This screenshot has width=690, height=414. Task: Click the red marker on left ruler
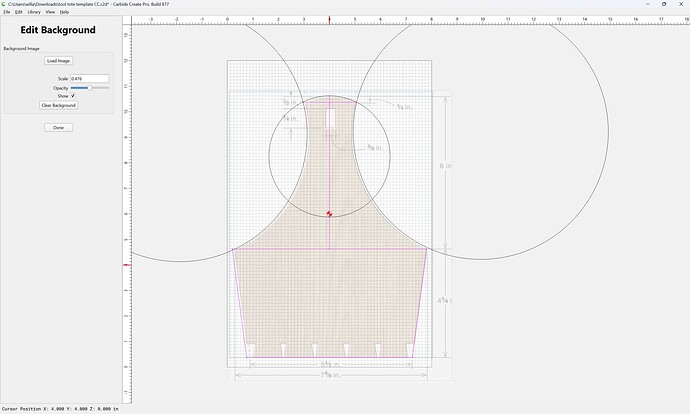127,265
